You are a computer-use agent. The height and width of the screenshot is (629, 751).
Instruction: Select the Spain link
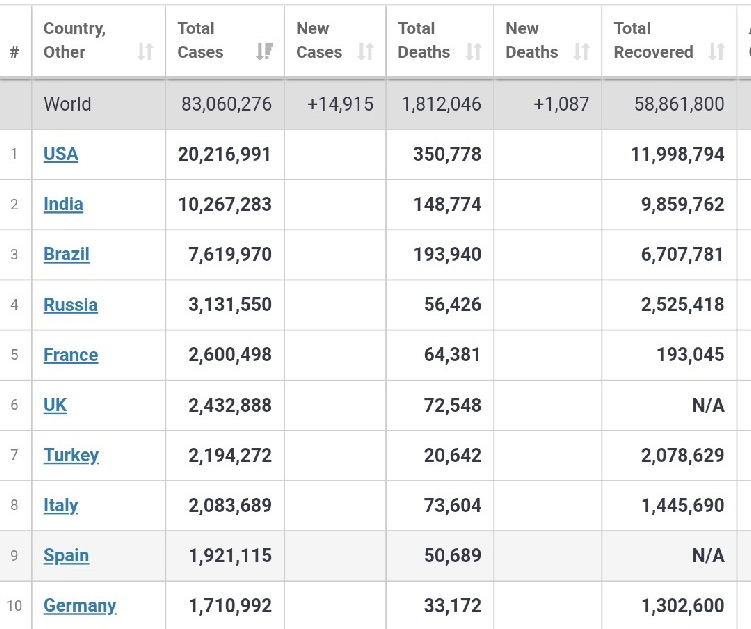click(66, 555)
